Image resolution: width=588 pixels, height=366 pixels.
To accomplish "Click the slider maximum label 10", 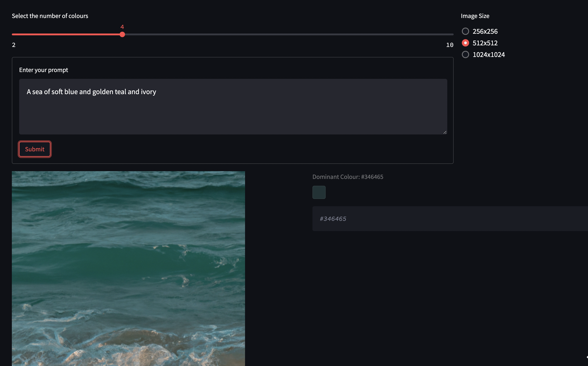I will pos(450,45).
